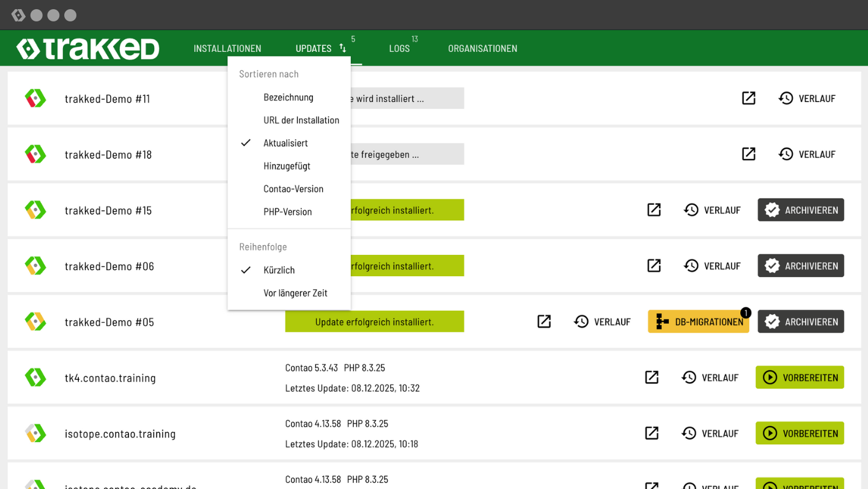Open the Logs tab
Viewport: 868px width, 489px height.
[x=399, y=48]
